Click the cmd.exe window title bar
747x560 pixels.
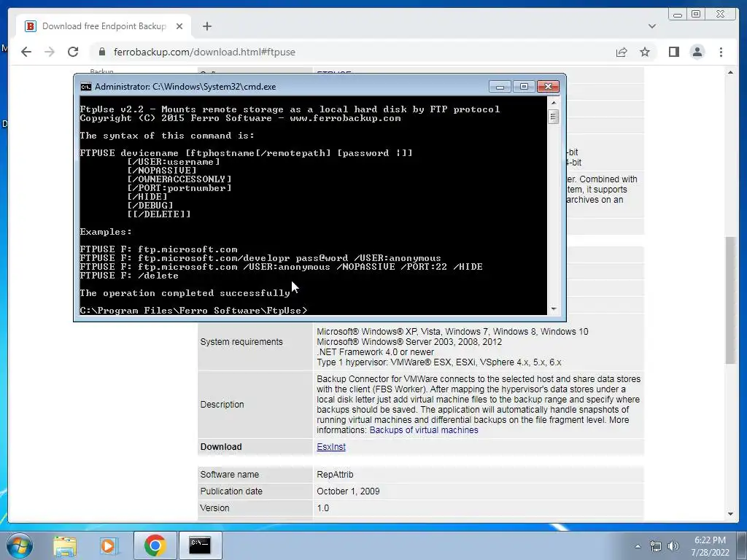[x=286, y=87]
